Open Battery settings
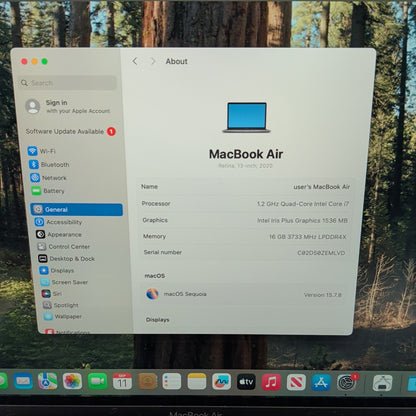Screen dimensions: 416x416 click(48, 191)
